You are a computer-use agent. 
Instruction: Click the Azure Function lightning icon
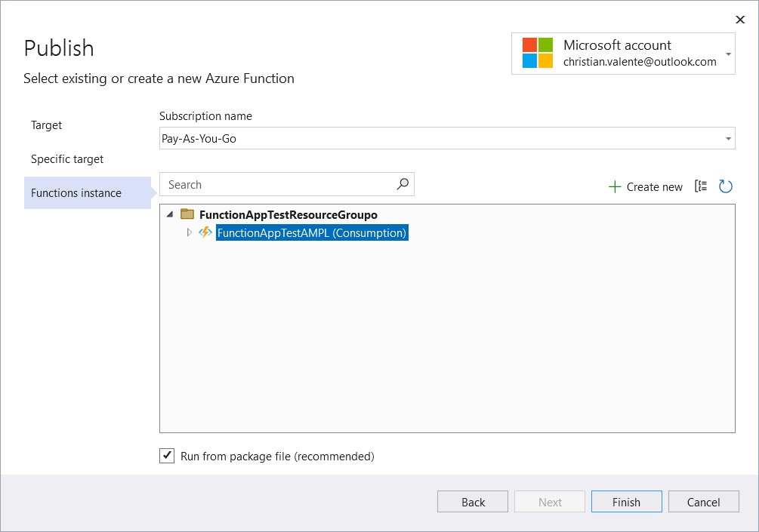coord(205,232)
